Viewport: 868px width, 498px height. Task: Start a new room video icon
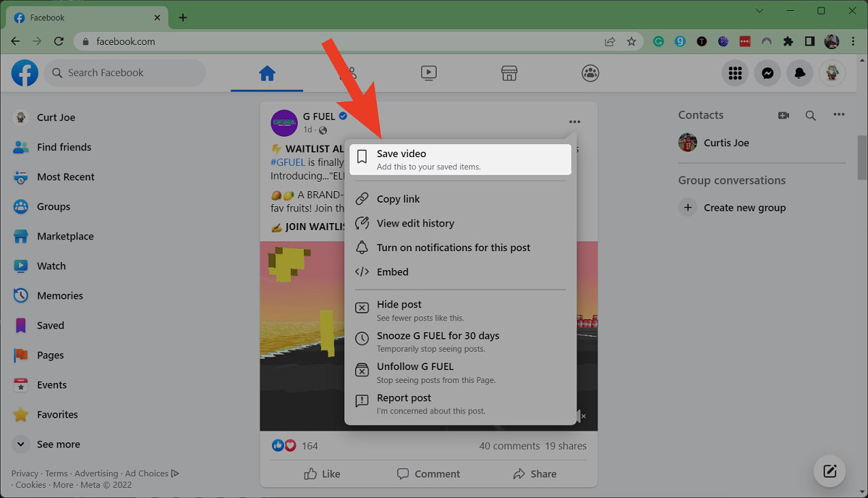pyautogui.click(x=783, y=115)
